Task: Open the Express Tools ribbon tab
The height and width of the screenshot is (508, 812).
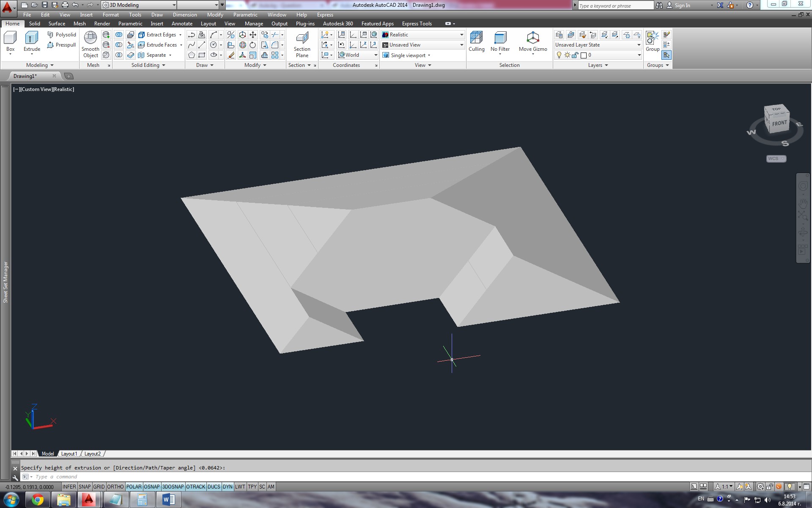Action: point(417,24)
